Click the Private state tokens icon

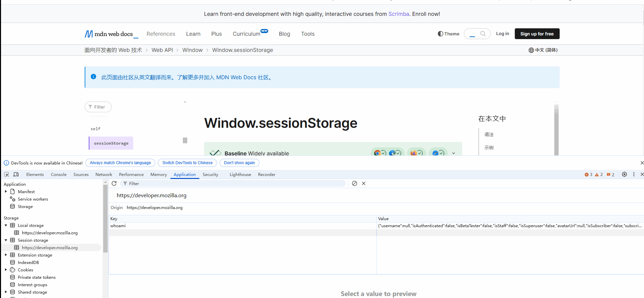[12, 277]
